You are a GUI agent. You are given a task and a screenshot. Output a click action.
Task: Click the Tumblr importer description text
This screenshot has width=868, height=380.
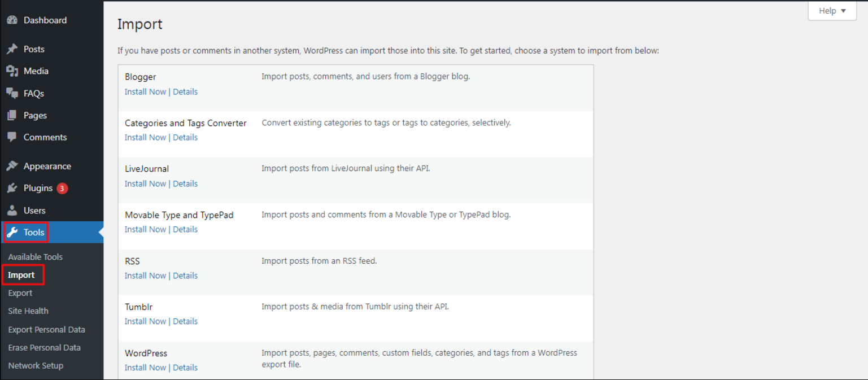(x=355, y=307)
